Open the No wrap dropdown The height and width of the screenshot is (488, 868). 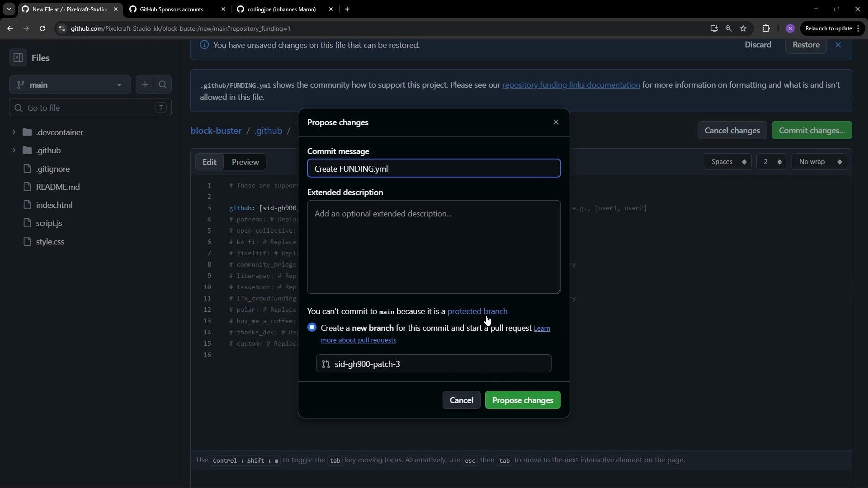point(819,162)
